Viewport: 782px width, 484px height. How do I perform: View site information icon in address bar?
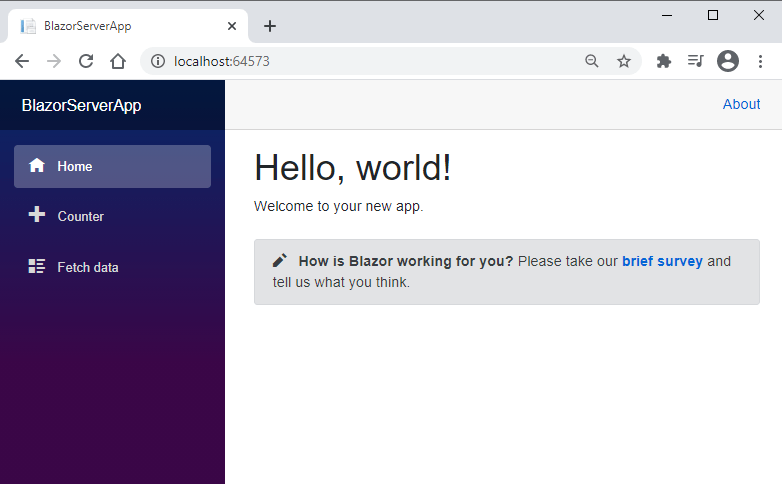click(x=158, y=61)
